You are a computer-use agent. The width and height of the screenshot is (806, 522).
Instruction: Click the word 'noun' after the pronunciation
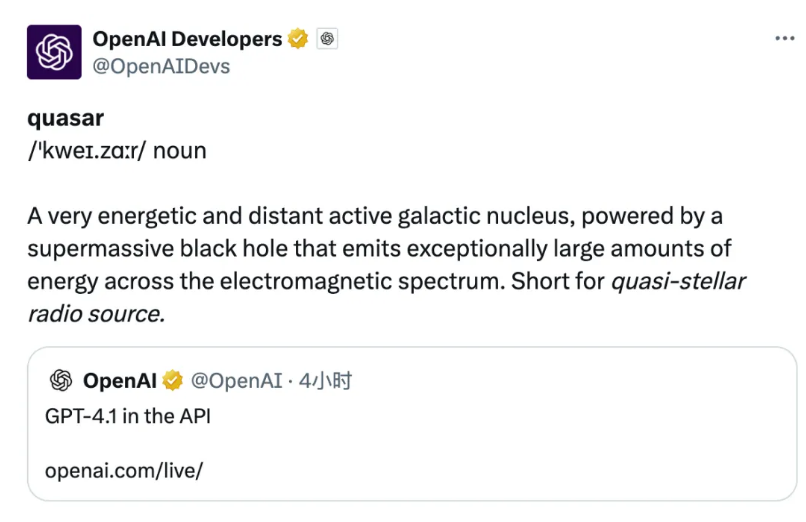pyautogui.click(x=179, y=151)
